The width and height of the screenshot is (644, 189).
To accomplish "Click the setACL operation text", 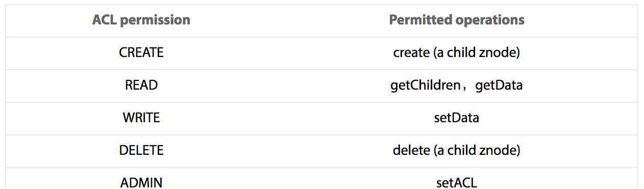I will click(x=457, y=182).
